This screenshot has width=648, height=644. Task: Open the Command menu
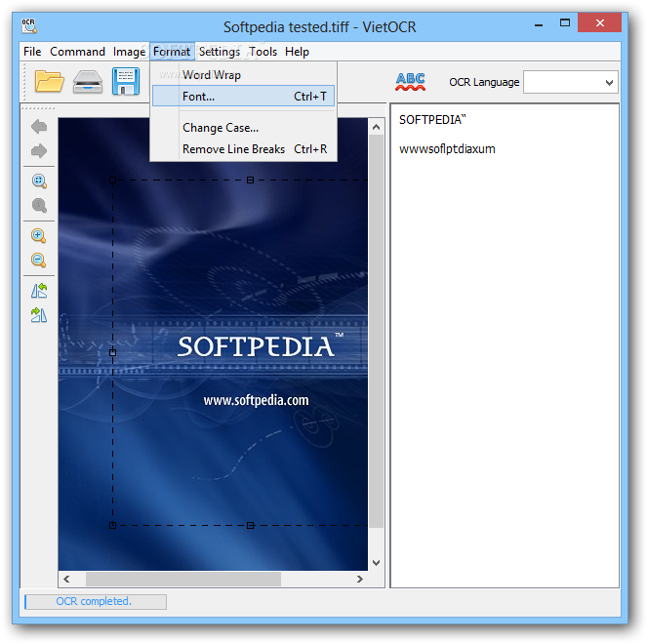tap(77, 52)
